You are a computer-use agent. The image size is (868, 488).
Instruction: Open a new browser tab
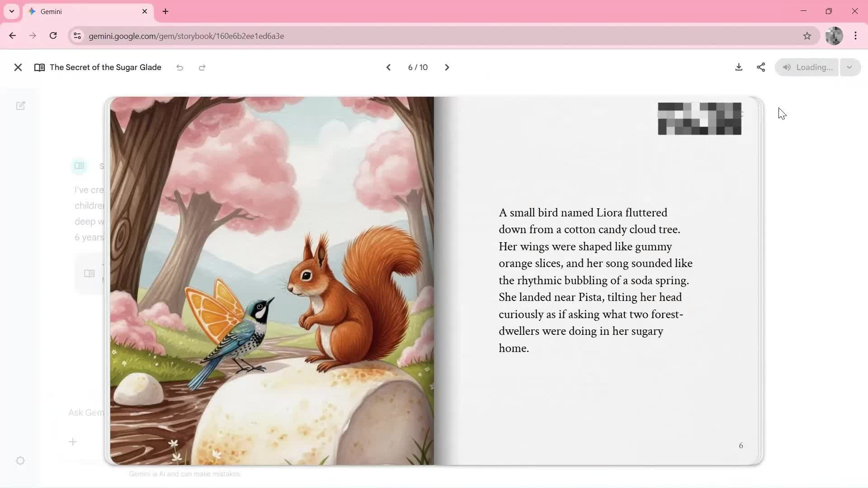pyautogui.click(x=165, y=12)
